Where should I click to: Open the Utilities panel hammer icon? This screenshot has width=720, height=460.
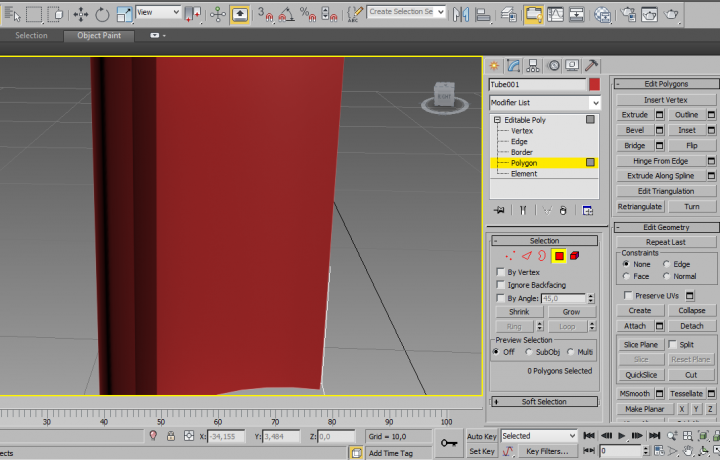tap(592, 65)
